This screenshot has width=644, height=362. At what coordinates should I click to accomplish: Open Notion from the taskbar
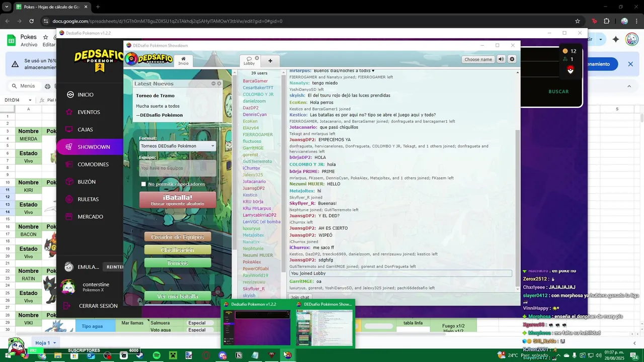[x=239, y=355]
